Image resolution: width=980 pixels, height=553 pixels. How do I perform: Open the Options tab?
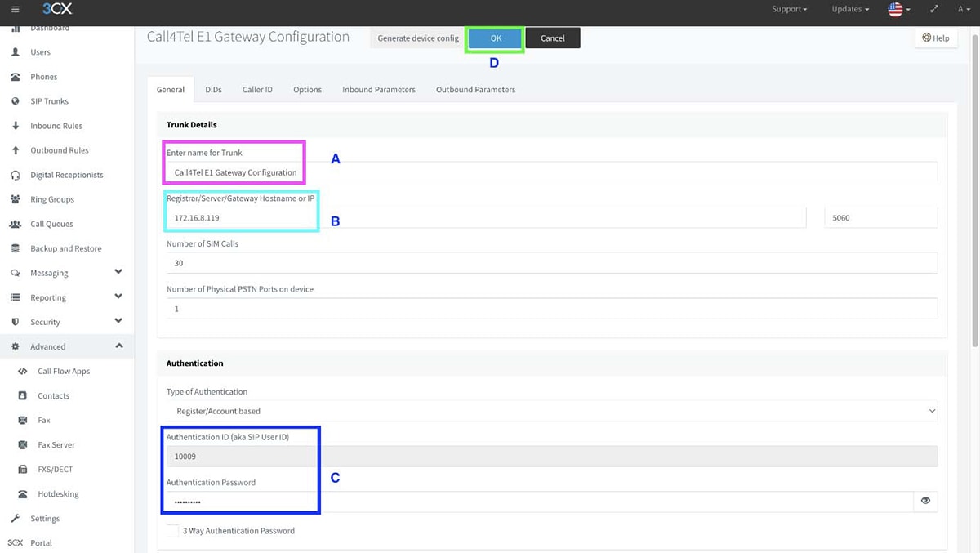307,89
